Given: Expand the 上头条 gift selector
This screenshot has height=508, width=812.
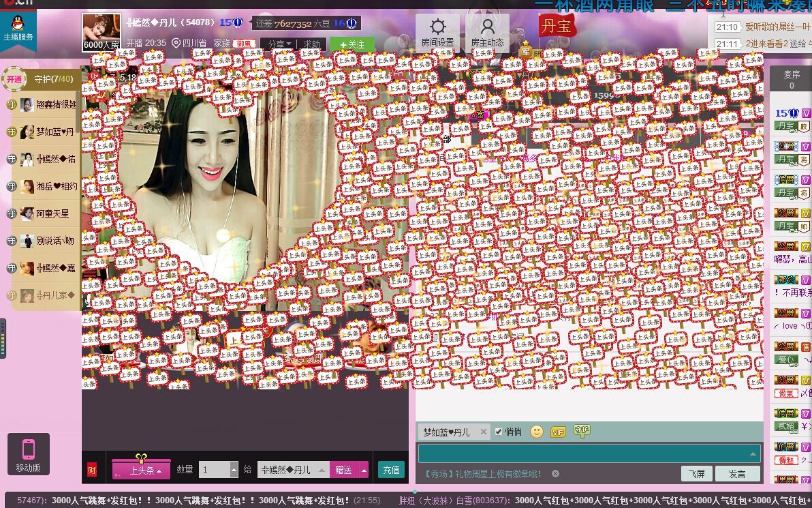Looking at the screenshot, I should click(142, 469).
